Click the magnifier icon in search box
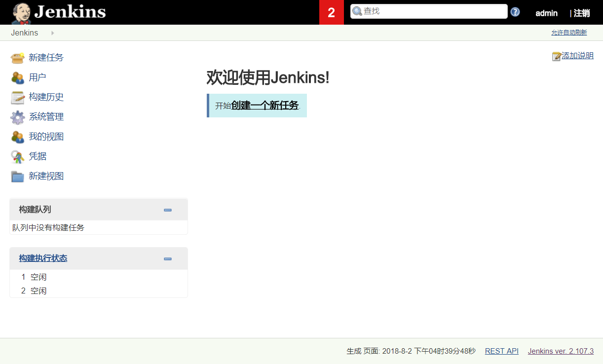603x364 pixels. [x=357, y=11]
